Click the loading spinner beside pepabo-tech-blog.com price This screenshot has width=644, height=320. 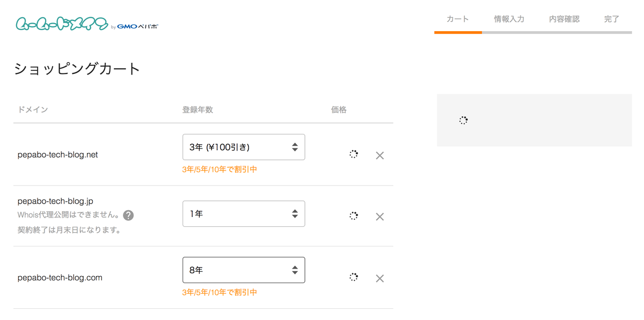pyautogui.click(x=354, y=278)
